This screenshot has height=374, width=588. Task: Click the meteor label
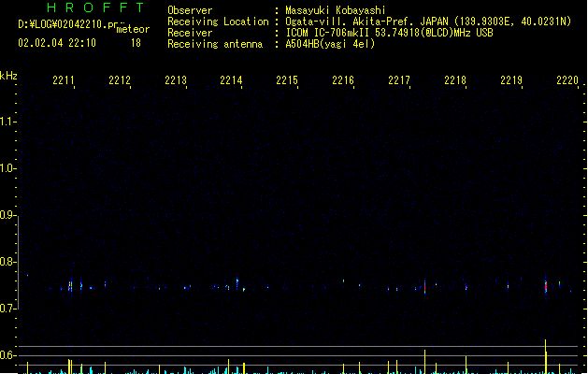[x=133, y=29]
